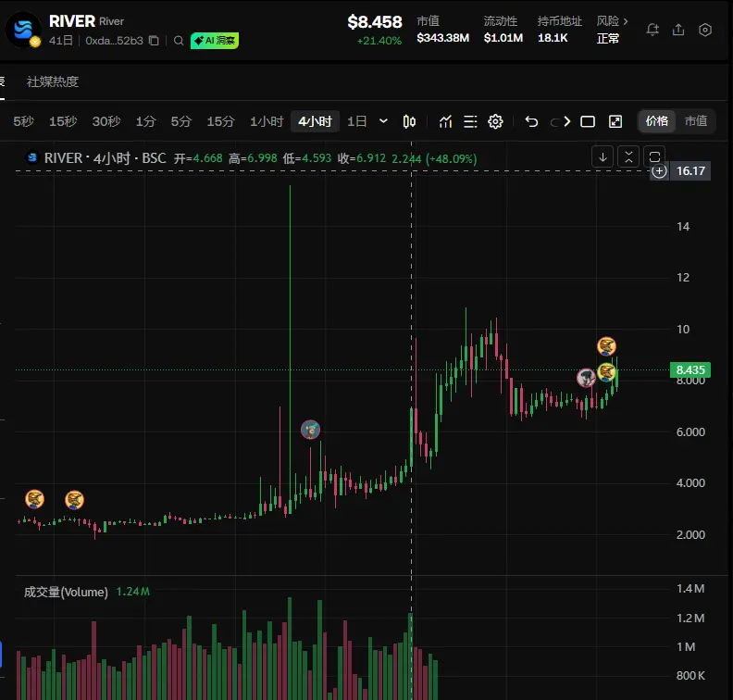Click the down arrow chart button
733x700 pixels.
click(x=603, y=156)
